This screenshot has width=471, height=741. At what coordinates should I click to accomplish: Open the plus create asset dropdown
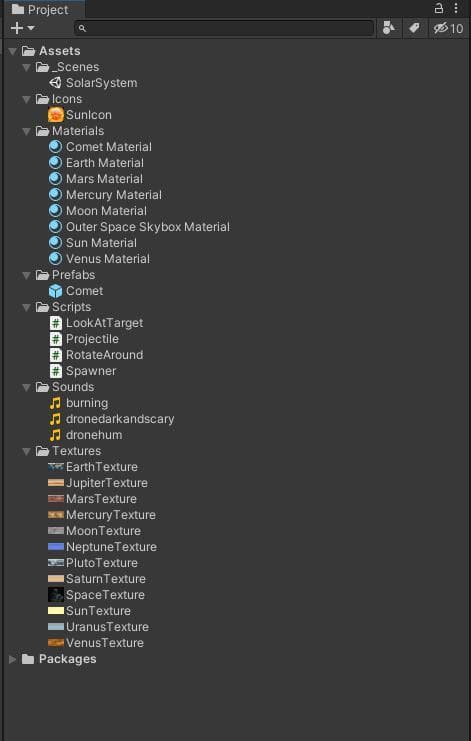(22, 28)
